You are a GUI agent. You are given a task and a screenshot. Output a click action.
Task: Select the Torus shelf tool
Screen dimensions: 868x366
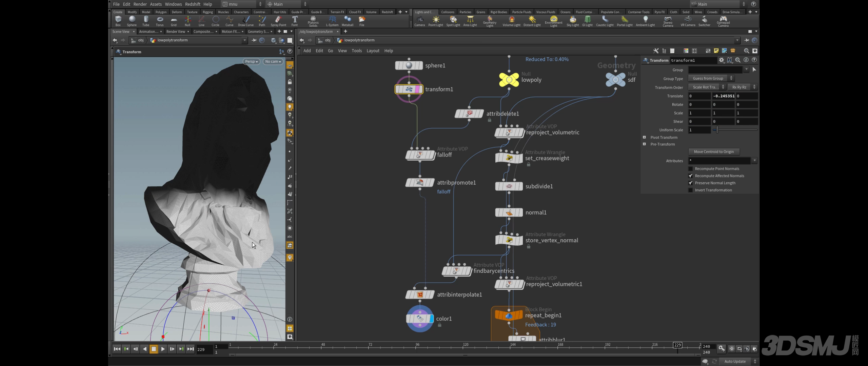click(160, 21)
